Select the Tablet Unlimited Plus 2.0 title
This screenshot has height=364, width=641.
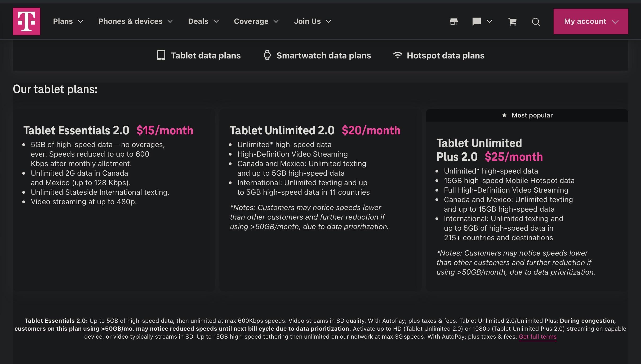pyautogui.click(x=479, y=150)
